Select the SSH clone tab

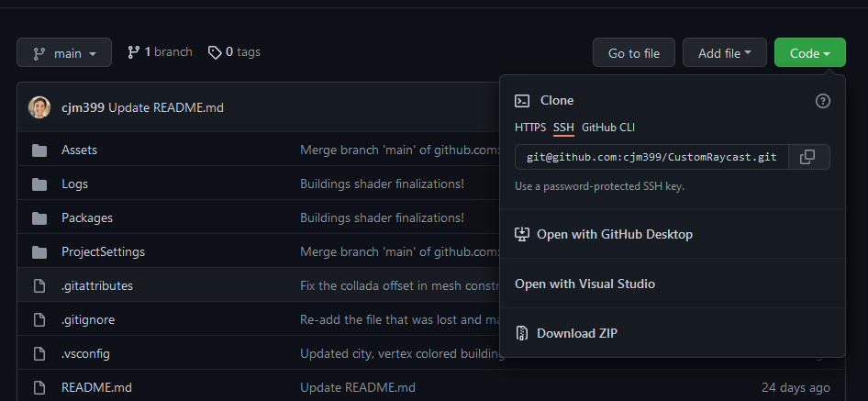563,128
